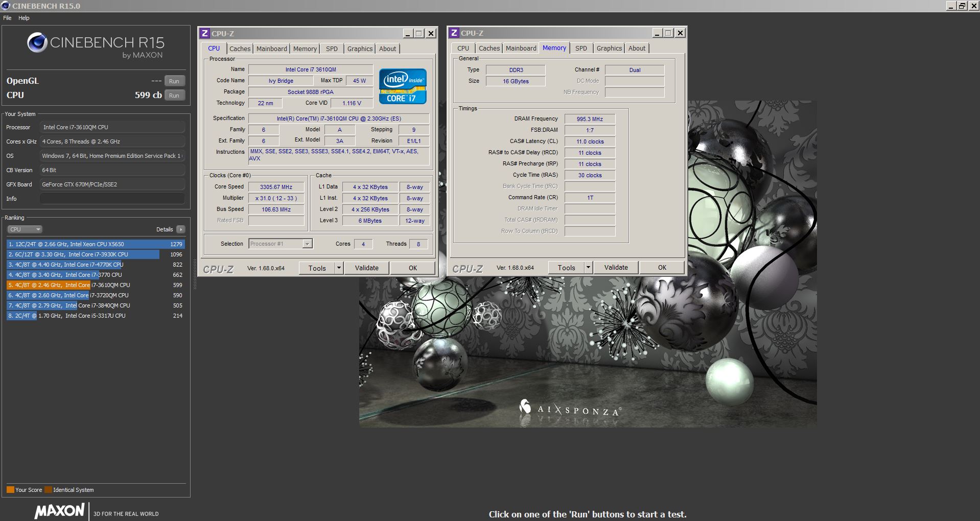
Task: Select the Xeon X5650 ranking entry
Action: pyautogui.click(x=96, y=244)
